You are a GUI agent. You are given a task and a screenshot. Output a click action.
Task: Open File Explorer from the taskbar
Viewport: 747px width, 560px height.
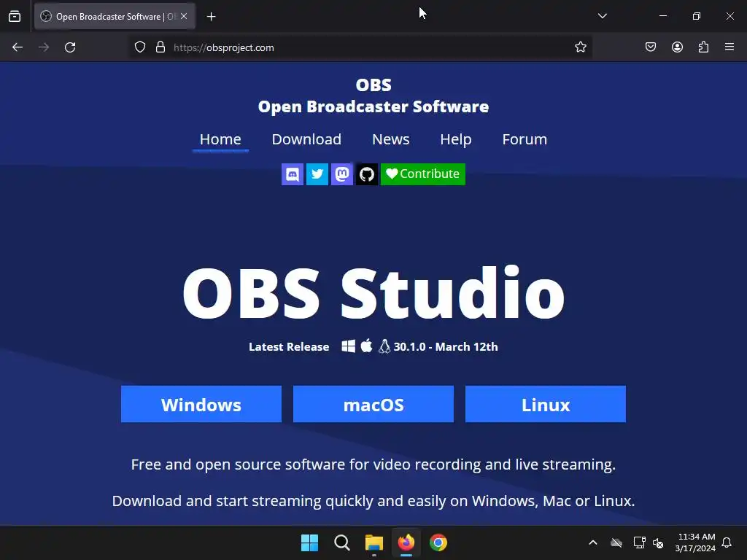374,542
